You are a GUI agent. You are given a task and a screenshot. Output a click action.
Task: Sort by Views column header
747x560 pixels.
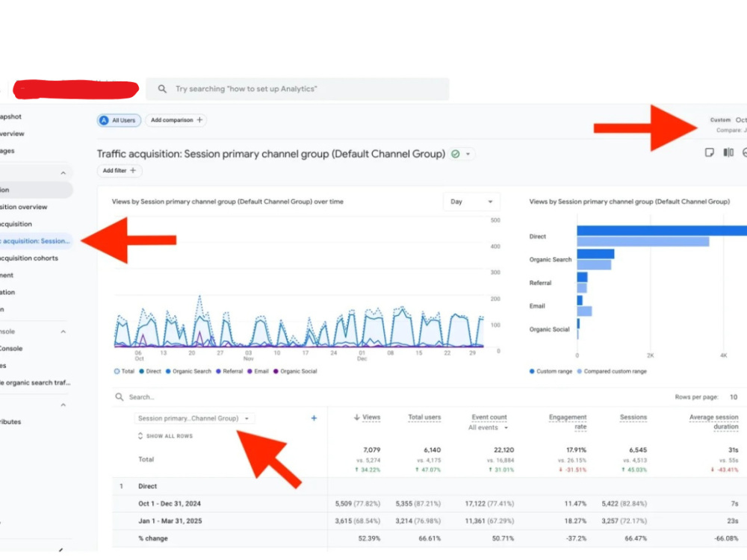pos(371,417)
